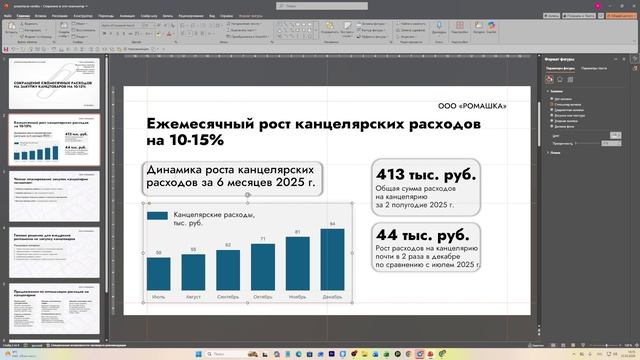Switch to the Вставка ribbon tab
This screenshot has width=640, height=360.
coord(40,16)
